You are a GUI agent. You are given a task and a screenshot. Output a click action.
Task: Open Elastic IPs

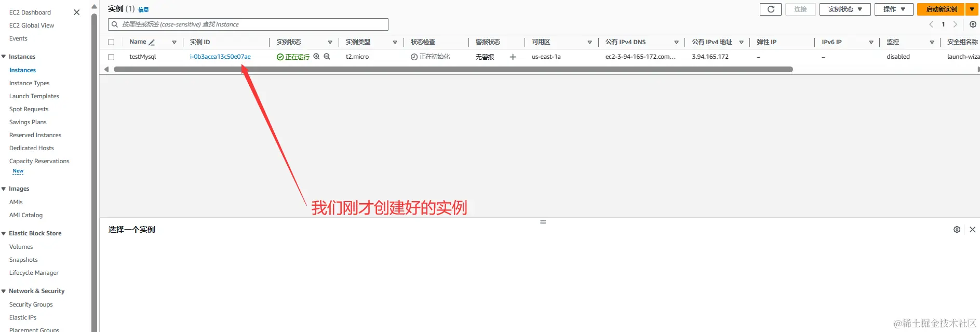[x=23, y=317]
